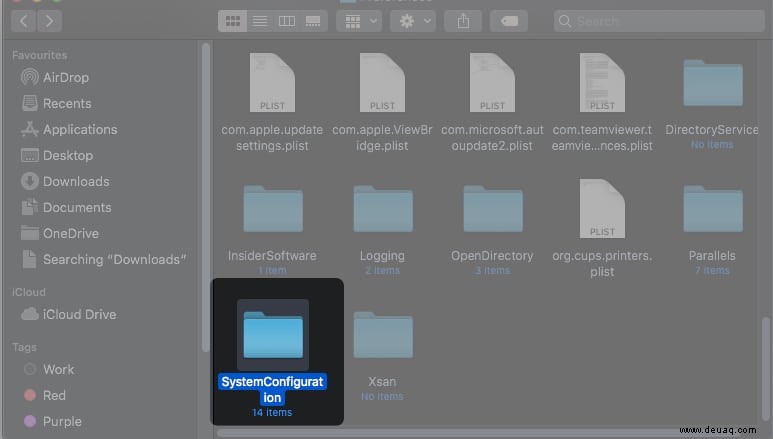
Task: Select com.apple.ViewBridge.plist file icon
Action: 382,83
